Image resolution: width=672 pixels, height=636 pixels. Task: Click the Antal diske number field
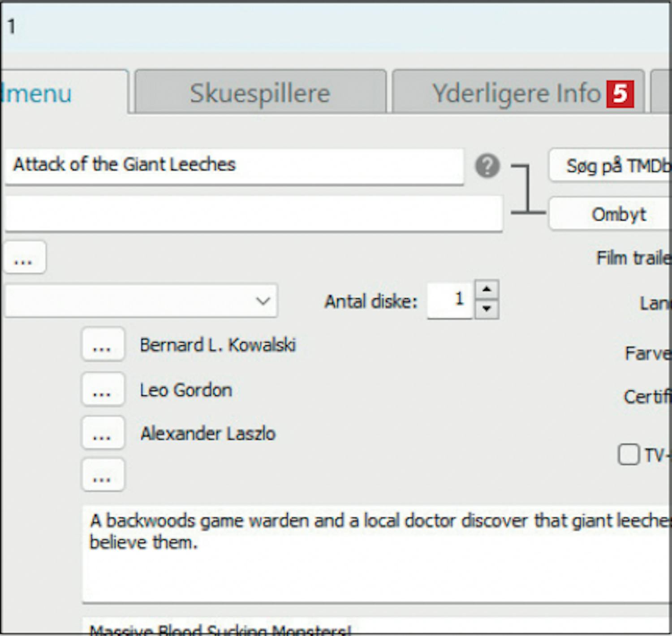450,300
